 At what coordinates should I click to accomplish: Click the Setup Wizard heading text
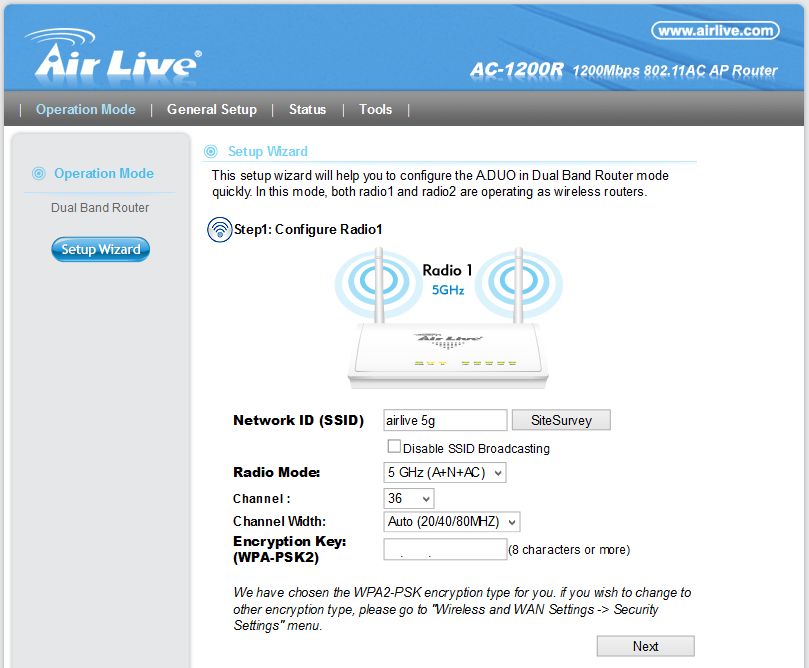[x=268, y=151]
